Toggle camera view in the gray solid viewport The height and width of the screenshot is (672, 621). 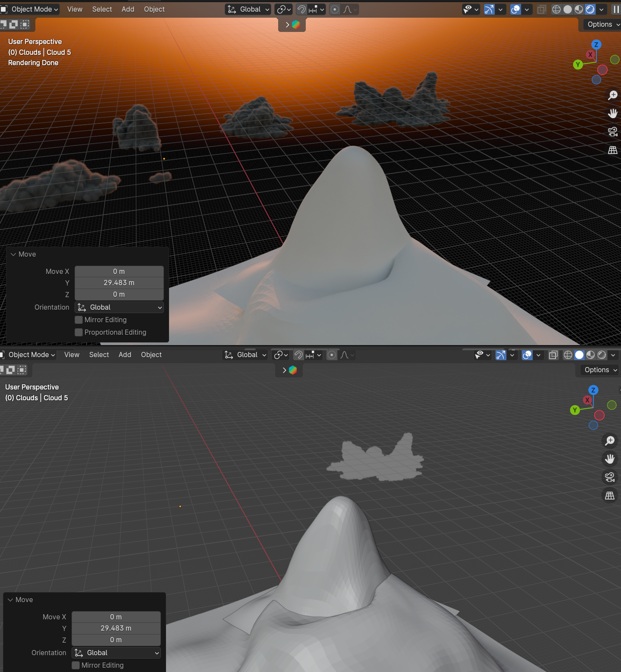(x=609, y=477)
